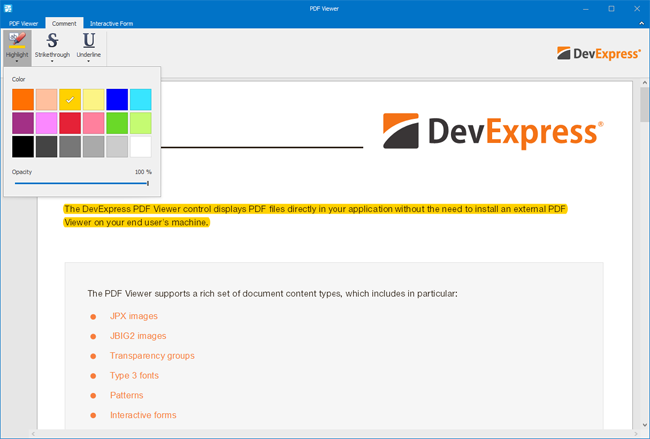Switch to the Comment tab
This screenshot has width=650, height=439.
point(64,24)
